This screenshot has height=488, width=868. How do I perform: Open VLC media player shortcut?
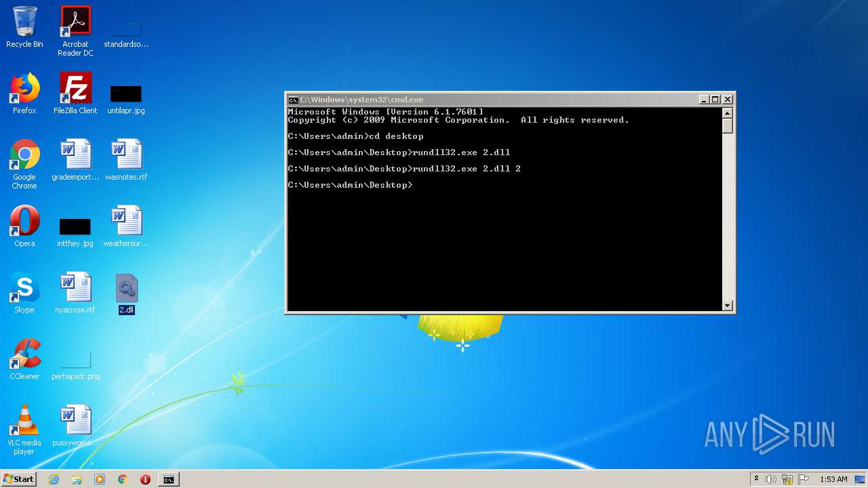click(24, 430)
